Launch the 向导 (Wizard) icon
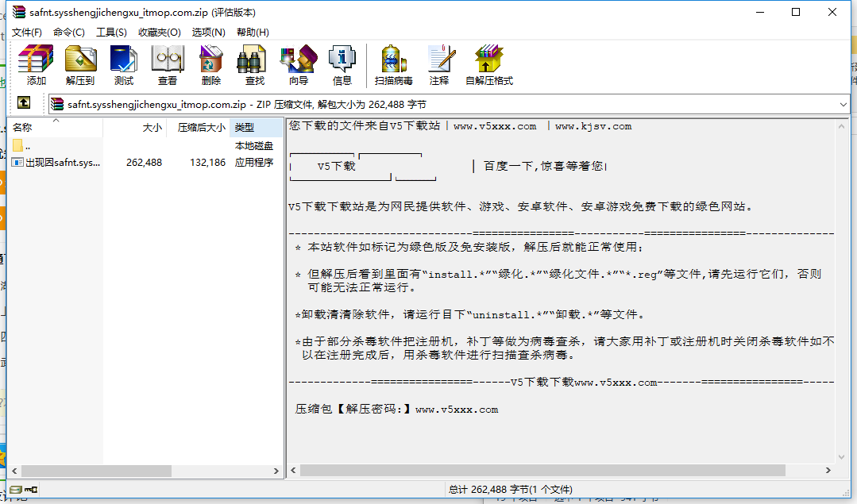 pyautogui.click(x=298, y=63)
